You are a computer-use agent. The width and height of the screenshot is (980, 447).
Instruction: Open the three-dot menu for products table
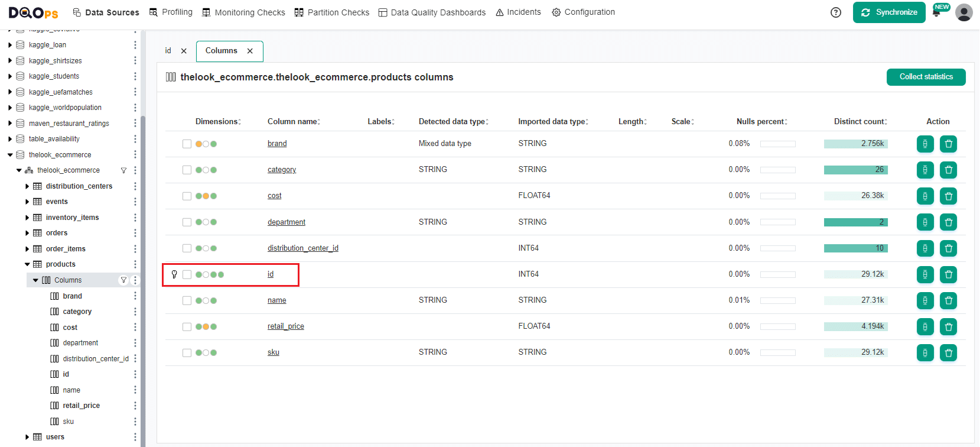pyautogui.click(x=135, y=264)
